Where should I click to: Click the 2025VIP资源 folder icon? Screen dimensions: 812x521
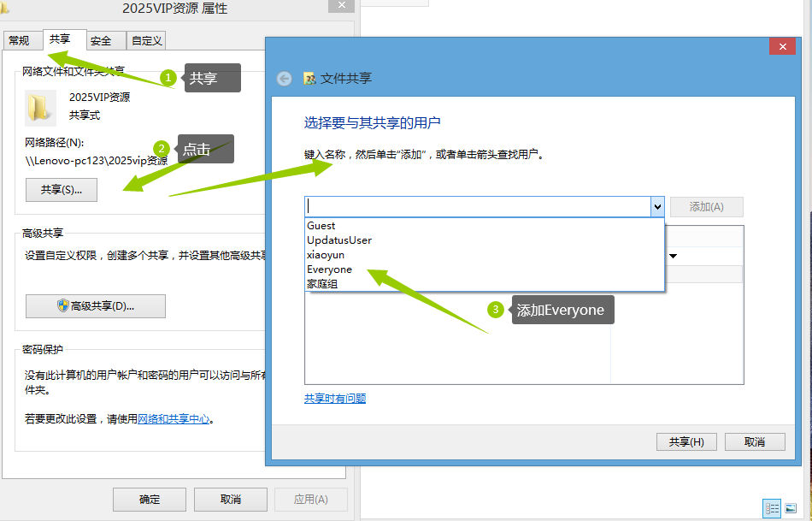[x=40, y=108]
